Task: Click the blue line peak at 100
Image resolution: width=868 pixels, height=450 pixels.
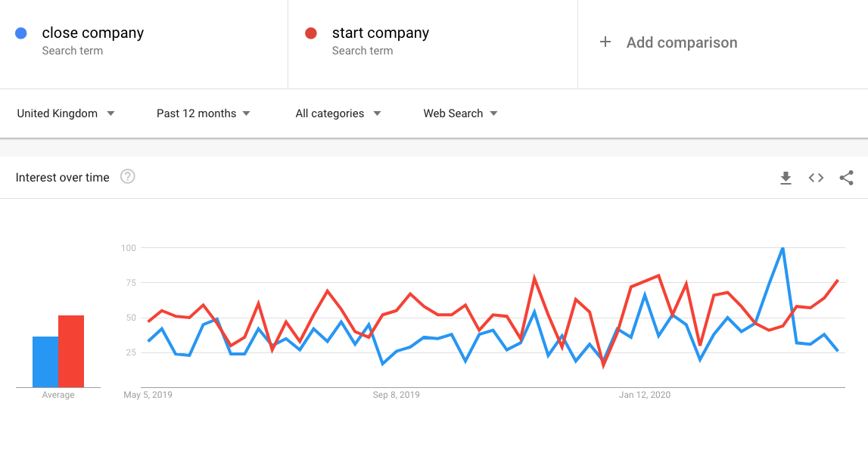Action: (782, 248)
